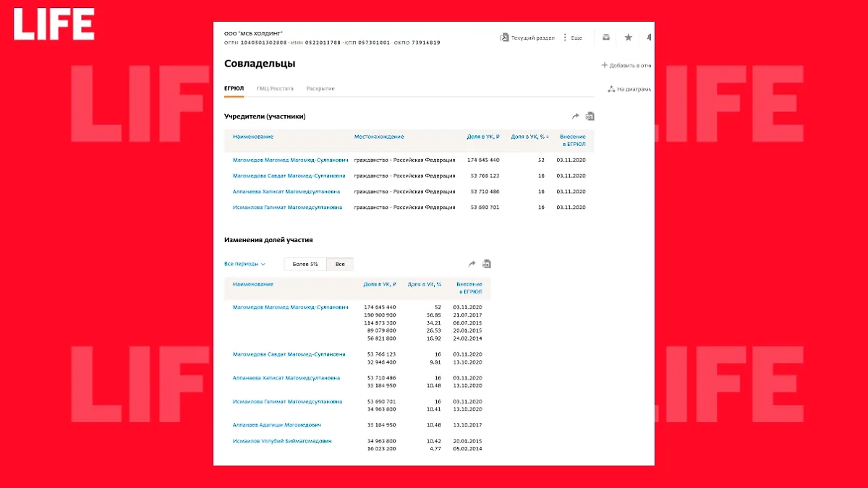Open Магомедов Магомед Магомед-Султанович in founders table
868x488 pixels.
(290, 160)
